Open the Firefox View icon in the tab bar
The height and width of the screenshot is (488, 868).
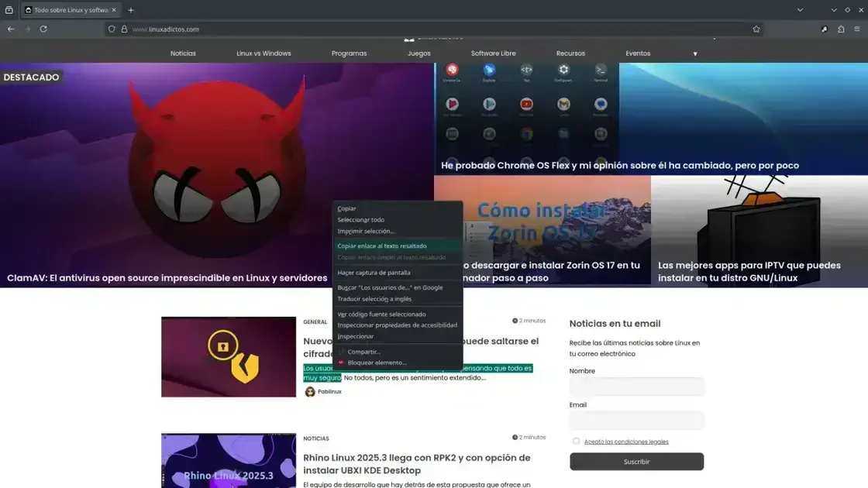(9, 10)
